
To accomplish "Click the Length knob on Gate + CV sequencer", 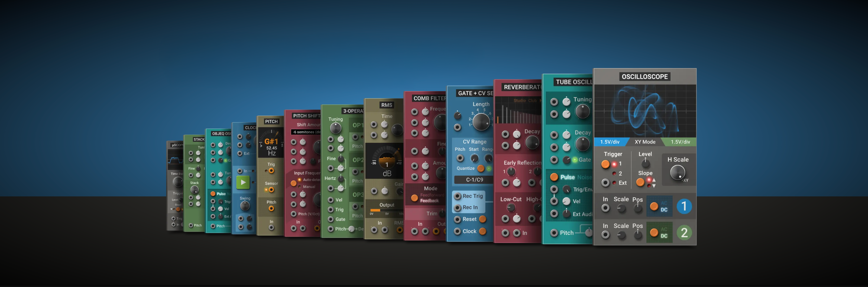I will coord(481,122).
